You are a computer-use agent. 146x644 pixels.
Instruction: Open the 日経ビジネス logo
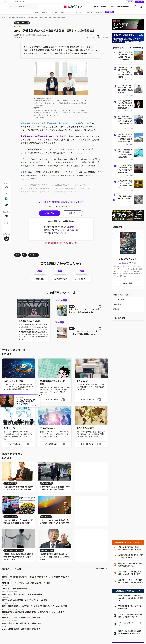(73, 7)
